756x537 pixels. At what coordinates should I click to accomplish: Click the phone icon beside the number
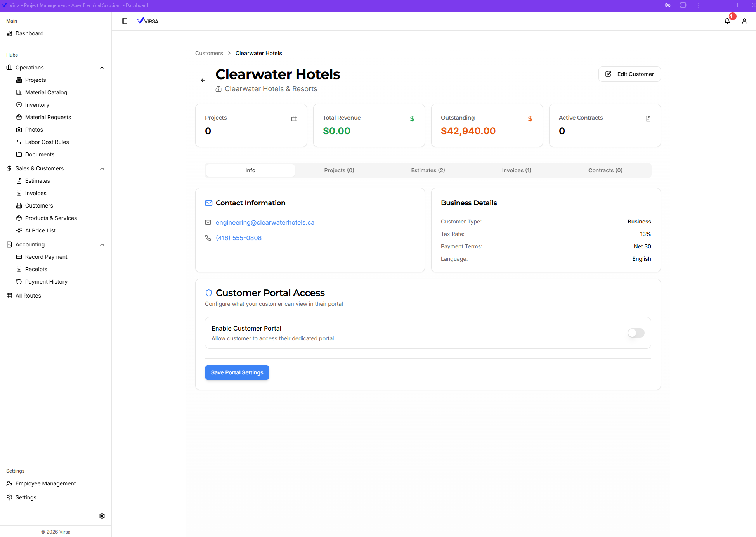pyautogui.click(x=208, y=238)
